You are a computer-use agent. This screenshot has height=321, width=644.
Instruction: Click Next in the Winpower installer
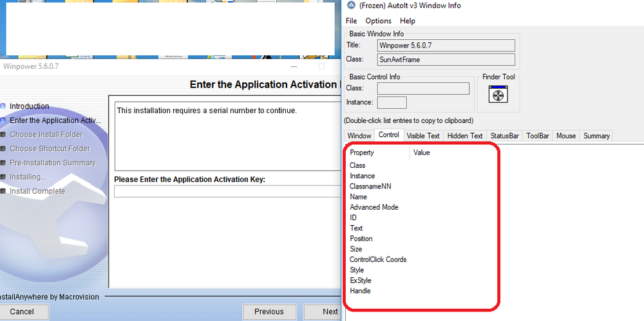pos(323,311)
